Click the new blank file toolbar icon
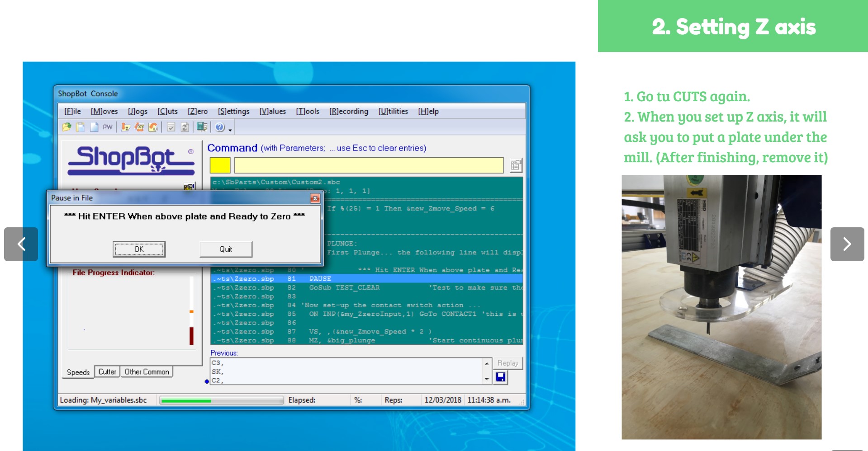This screenshot has height=451, width=868. tap(94, 127)
